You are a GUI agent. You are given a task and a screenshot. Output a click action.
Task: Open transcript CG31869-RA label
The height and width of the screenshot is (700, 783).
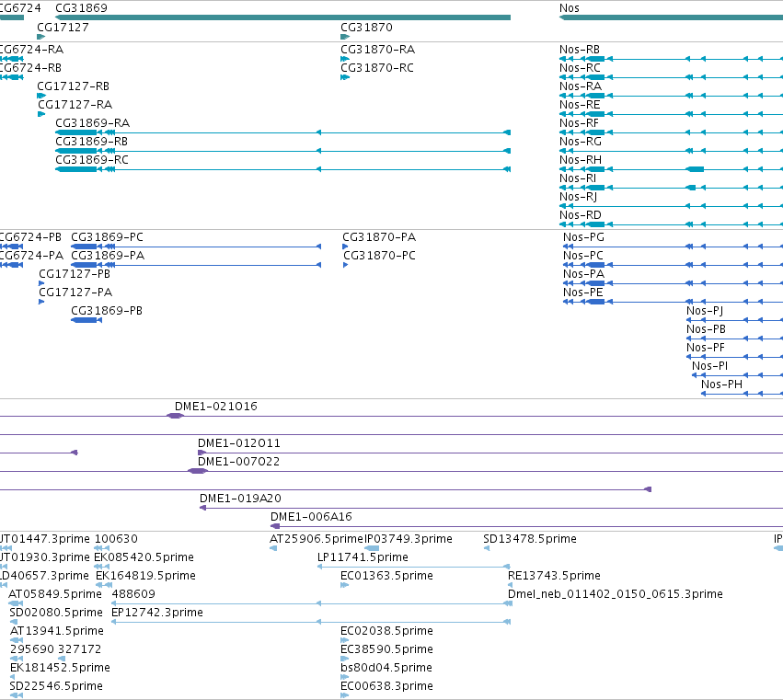tap(92, 123)
